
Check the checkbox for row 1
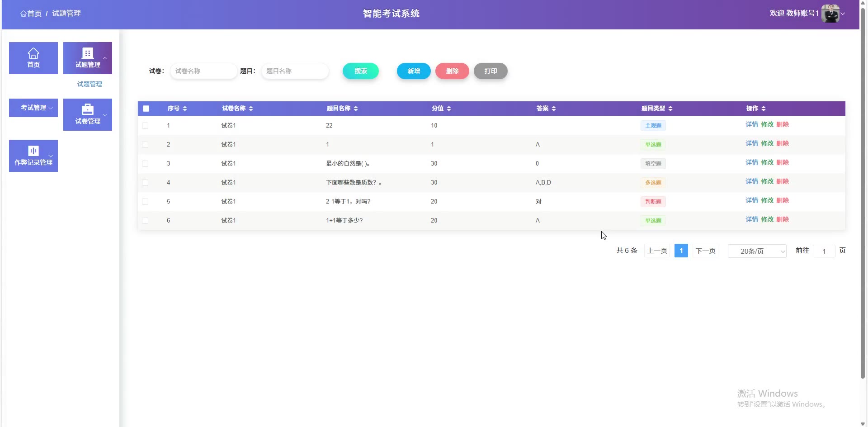[x=145, y=126]
